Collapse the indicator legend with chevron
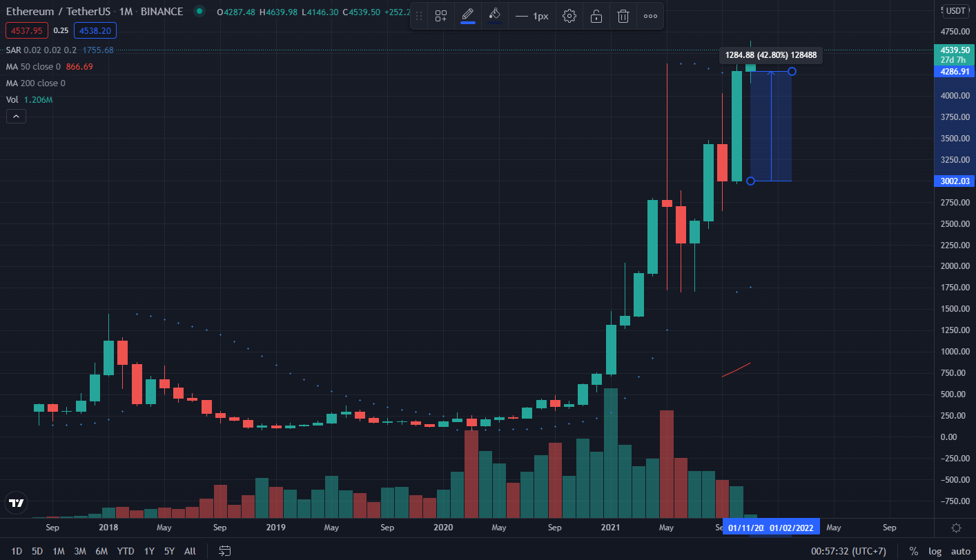 [x=16, y=117]
